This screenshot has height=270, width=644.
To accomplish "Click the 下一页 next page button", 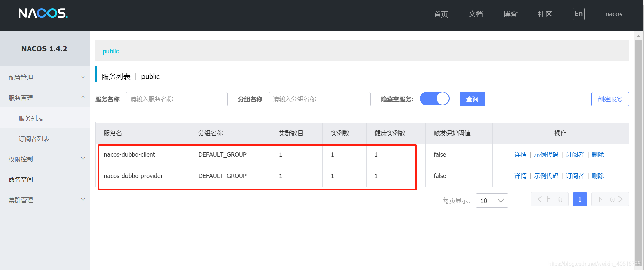I will (610, 199).
